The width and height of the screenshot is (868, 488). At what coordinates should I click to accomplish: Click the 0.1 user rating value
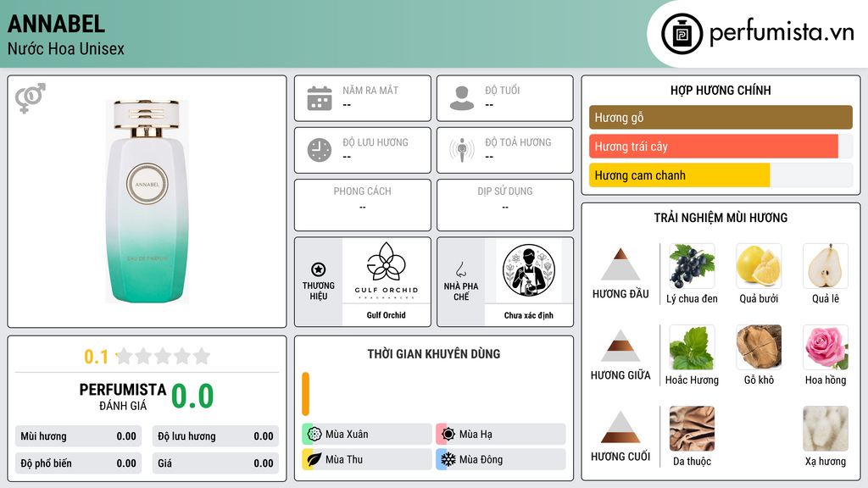tap(96, 357)
